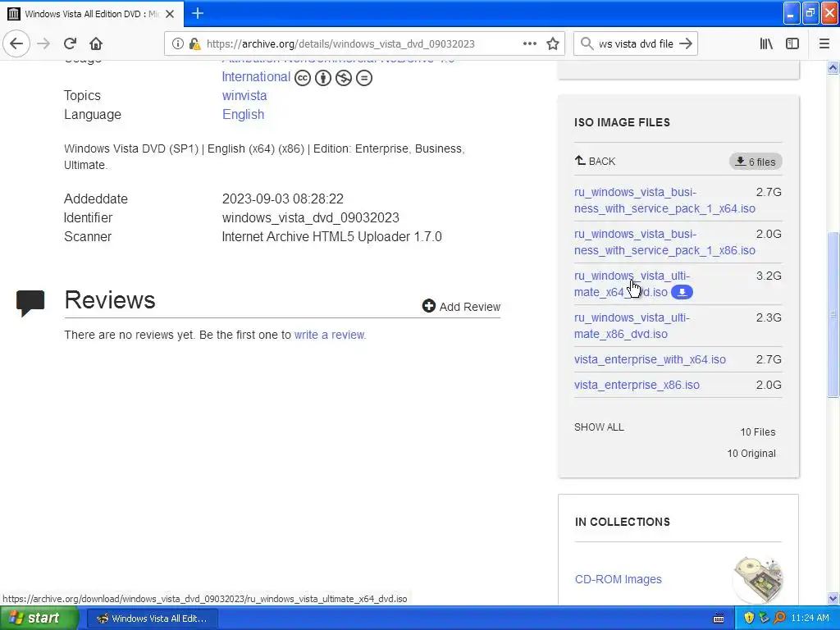Close the Windows Vista All Edition tab
The image size is (840, 630).
170,14
